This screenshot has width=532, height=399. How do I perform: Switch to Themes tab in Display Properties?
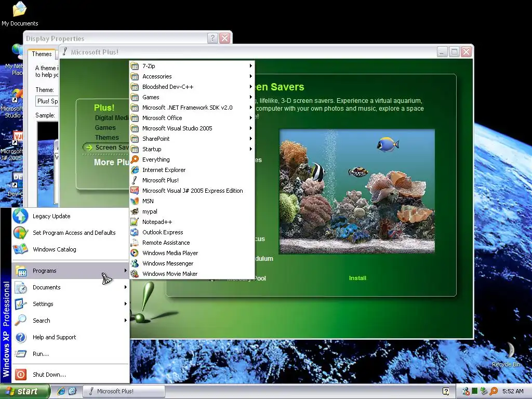tap(42, 54)
